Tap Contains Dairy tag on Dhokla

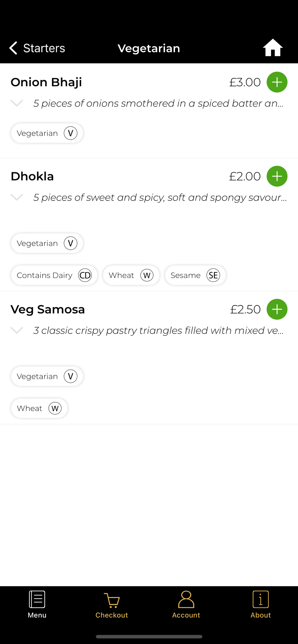(54, 275)
